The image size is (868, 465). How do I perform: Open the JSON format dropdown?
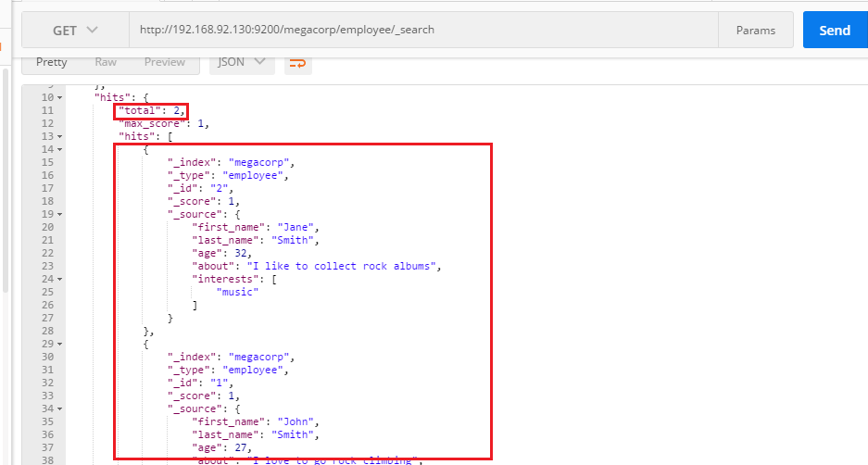pyautogui.click(x=242, y=62)
